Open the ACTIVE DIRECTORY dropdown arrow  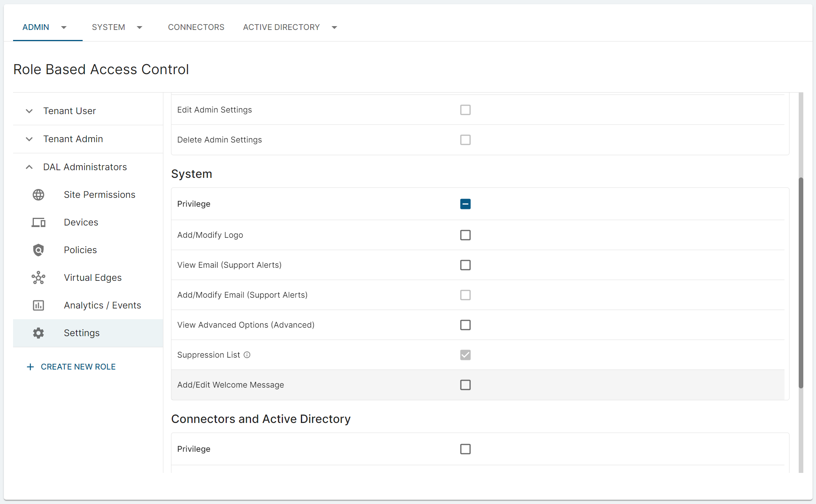(x=334, y=27)
